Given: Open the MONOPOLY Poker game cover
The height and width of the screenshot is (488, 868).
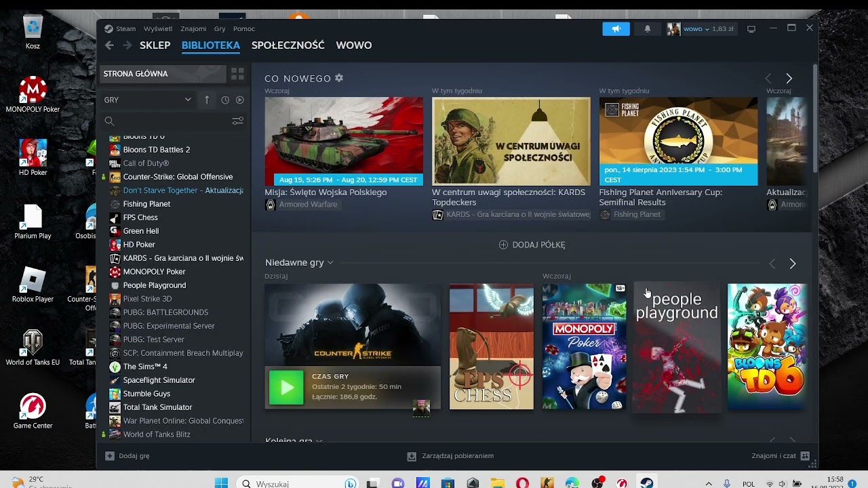Looking at the screenshot, I should pos(584,347).
